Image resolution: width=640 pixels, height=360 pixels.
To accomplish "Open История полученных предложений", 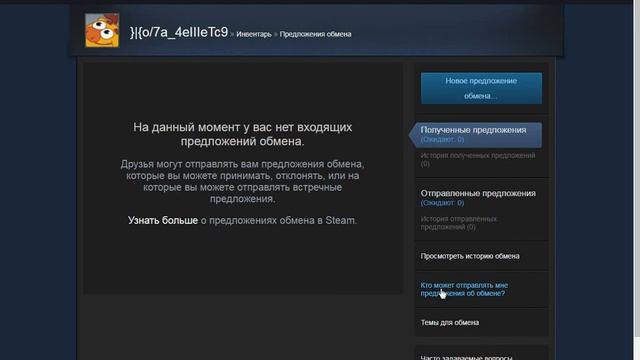I will [x=478, y=160].
